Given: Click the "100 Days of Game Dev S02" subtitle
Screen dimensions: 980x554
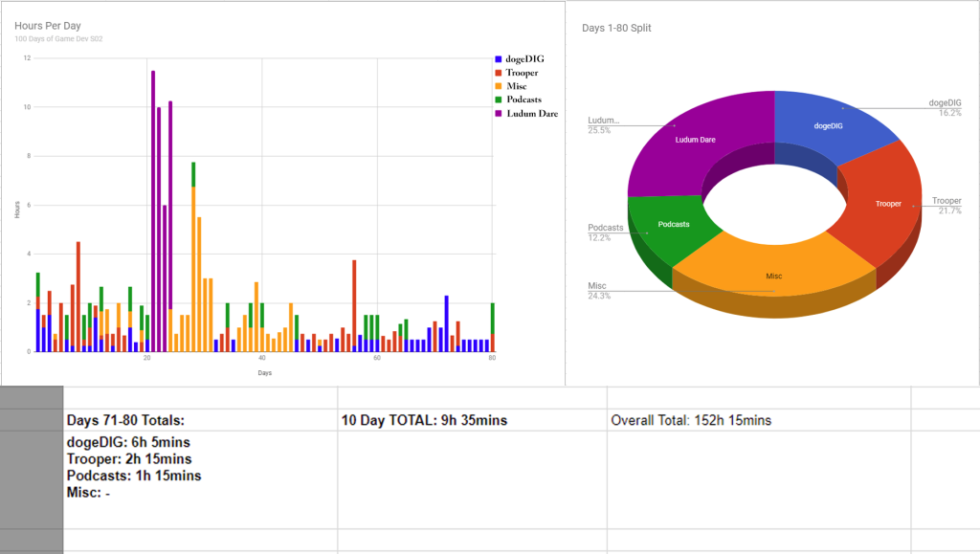Looking at the screenshot, I should [58, 39].
